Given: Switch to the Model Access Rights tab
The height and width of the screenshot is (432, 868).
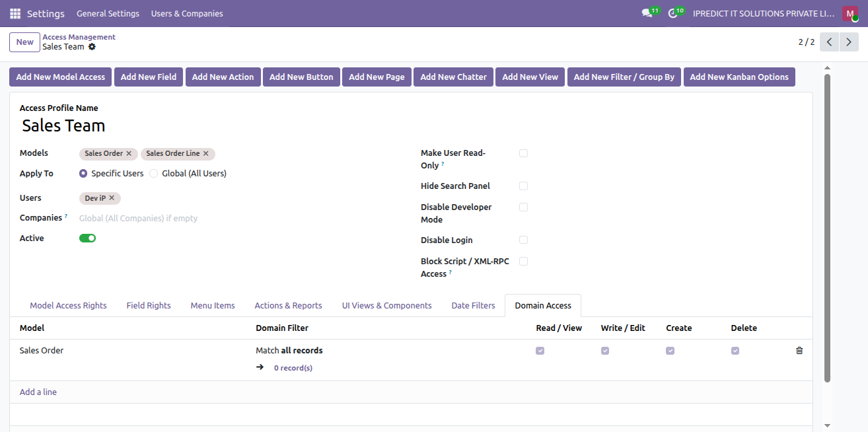Looking at the screenshot, I should pyautogui.click(x=68, y=306).
